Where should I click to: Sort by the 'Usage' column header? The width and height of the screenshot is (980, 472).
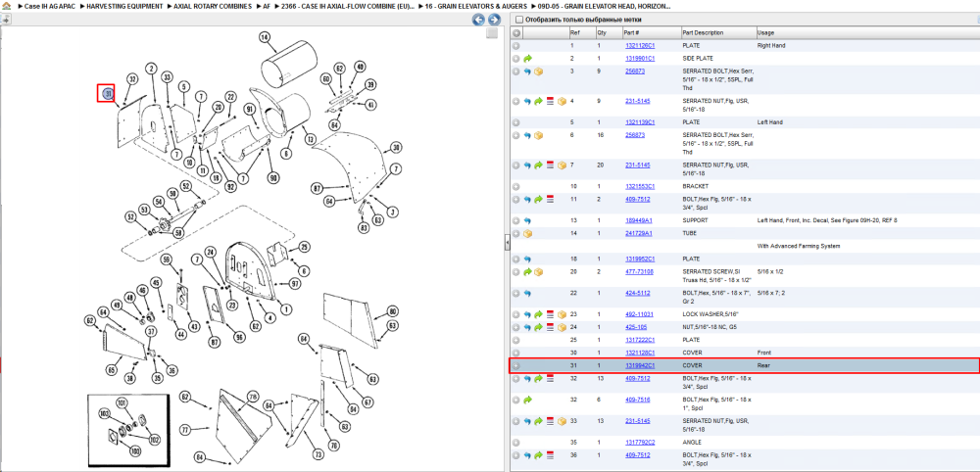pyautogui.click(x=765, y=32)
